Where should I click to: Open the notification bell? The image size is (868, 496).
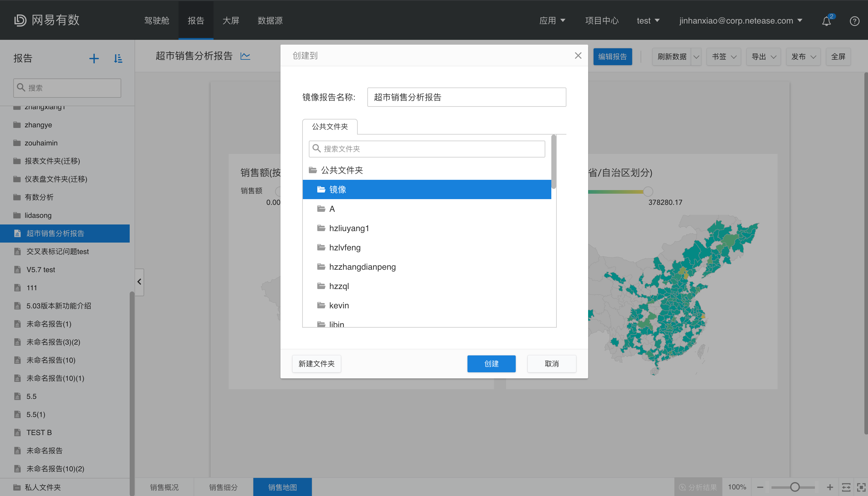coord(826,21)
